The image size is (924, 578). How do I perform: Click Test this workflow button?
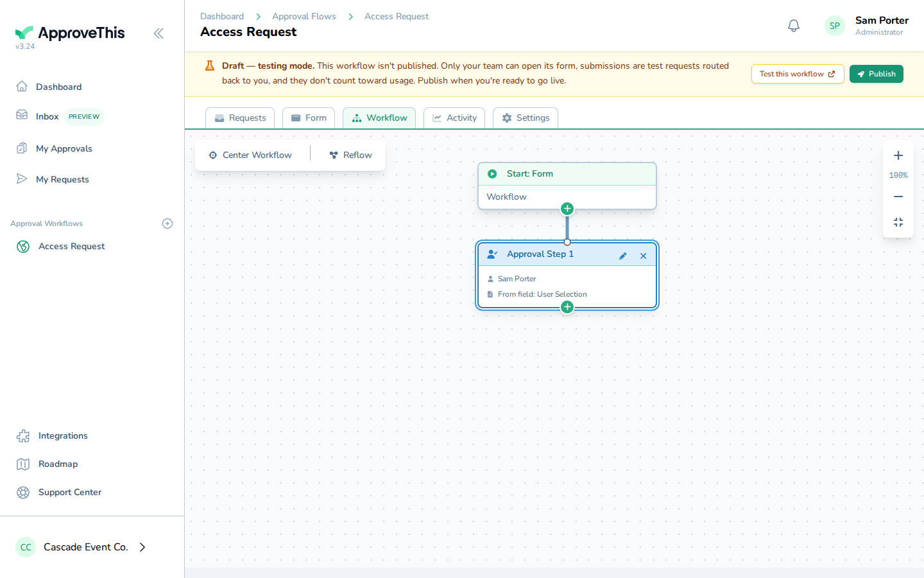point(798,74)
